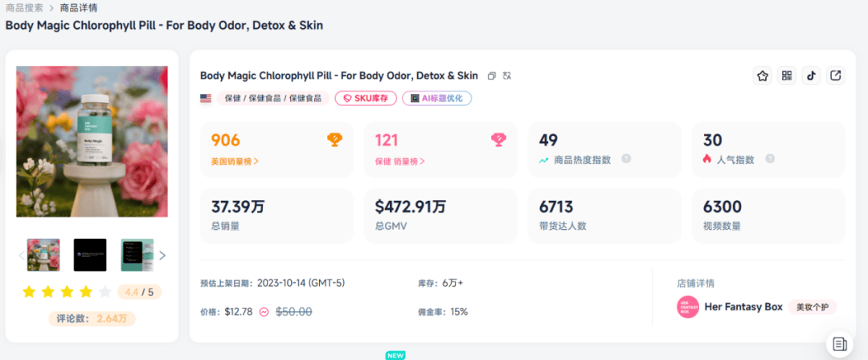Click the favorite star icon
Viewport: 868px width, 360px height.
pyautogui.click(x=762, y=76)
